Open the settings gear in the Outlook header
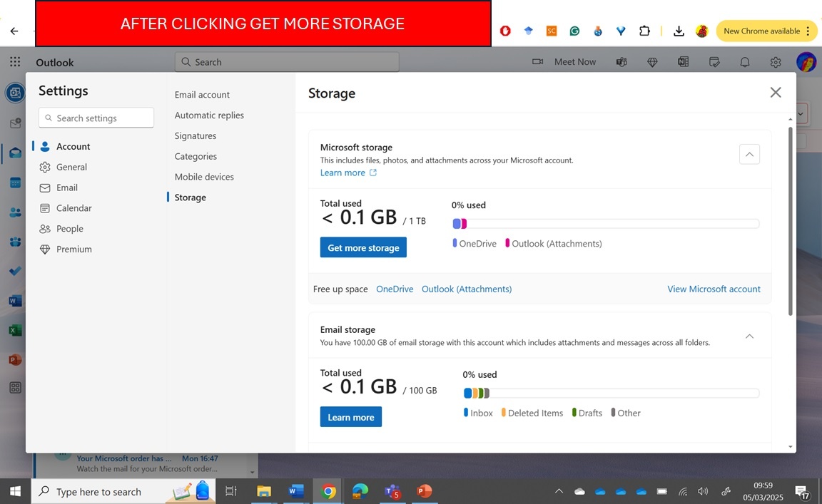Viewport: 822px width, 504px height. tap(776, 62)
